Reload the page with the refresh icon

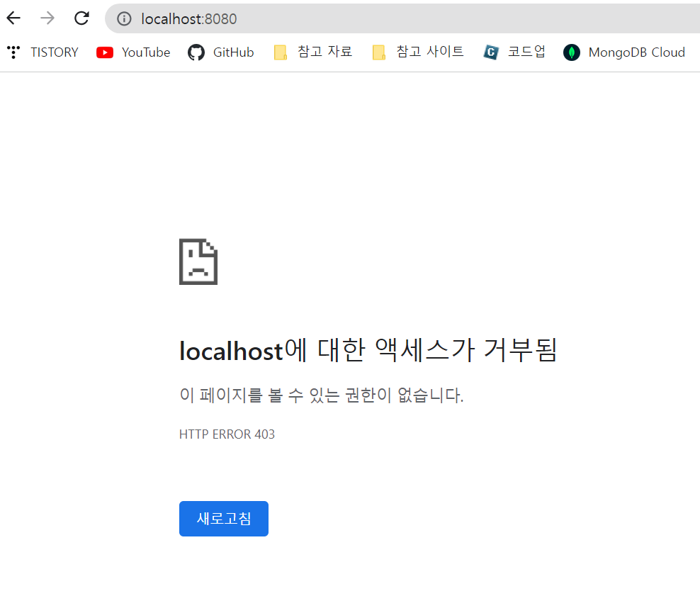coord(81,18)
